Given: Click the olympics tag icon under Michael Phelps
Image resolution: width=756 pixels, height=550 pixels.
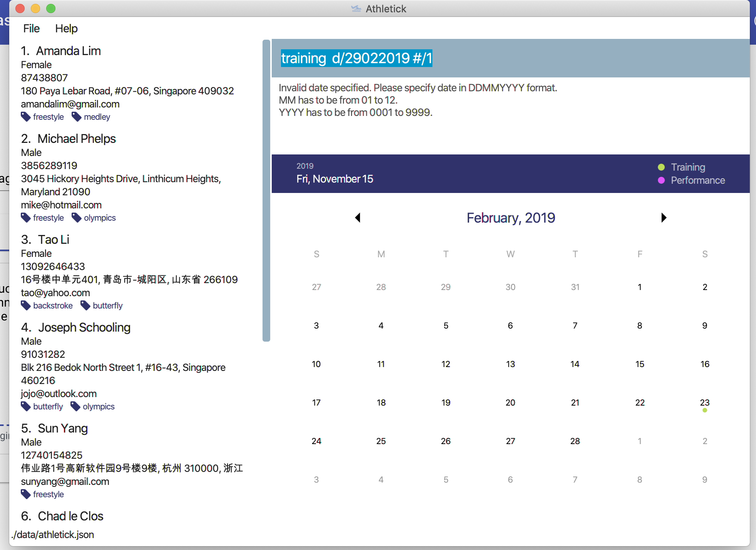Looking at the screenshot, I should click(77, 218).
